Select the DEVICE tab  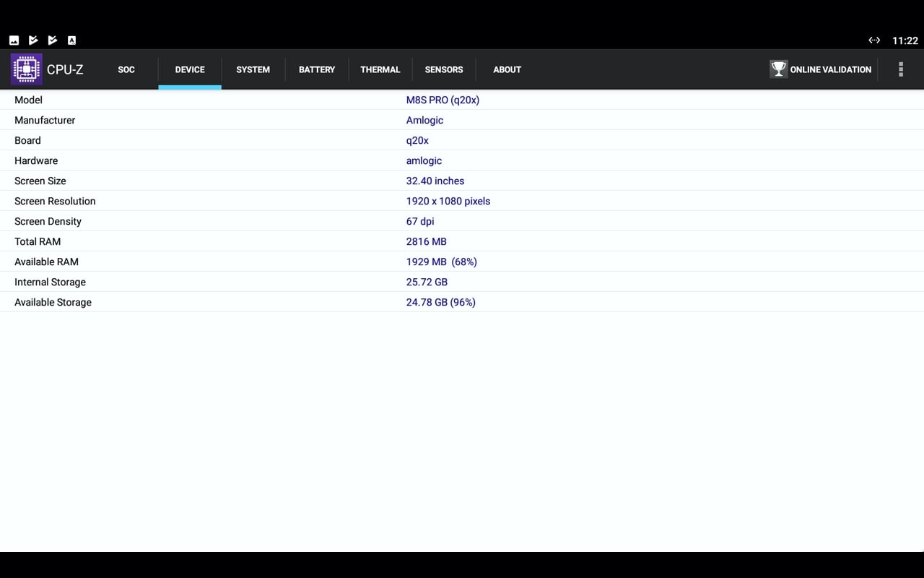pyautogui.click(x=190, y=69)
